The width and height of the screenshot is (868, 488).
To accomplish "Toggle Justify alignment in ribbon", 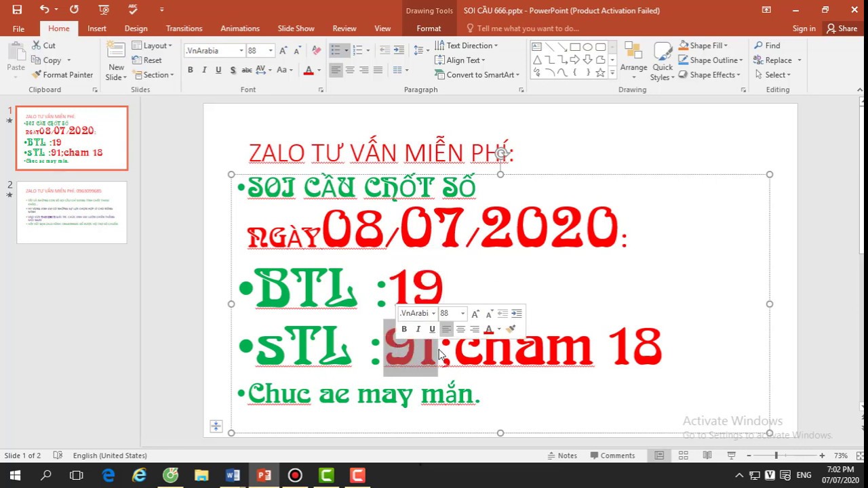I will click(378, 70).
